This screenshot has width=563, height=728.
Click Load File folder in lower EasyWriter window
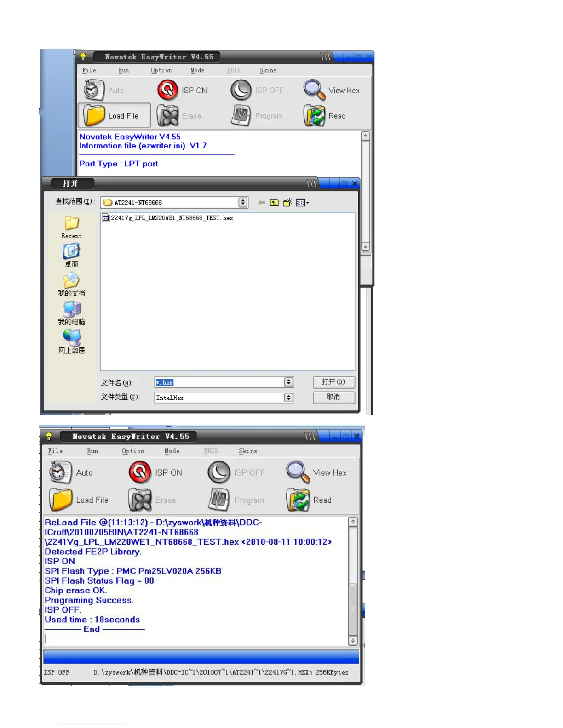coord(61,500)
